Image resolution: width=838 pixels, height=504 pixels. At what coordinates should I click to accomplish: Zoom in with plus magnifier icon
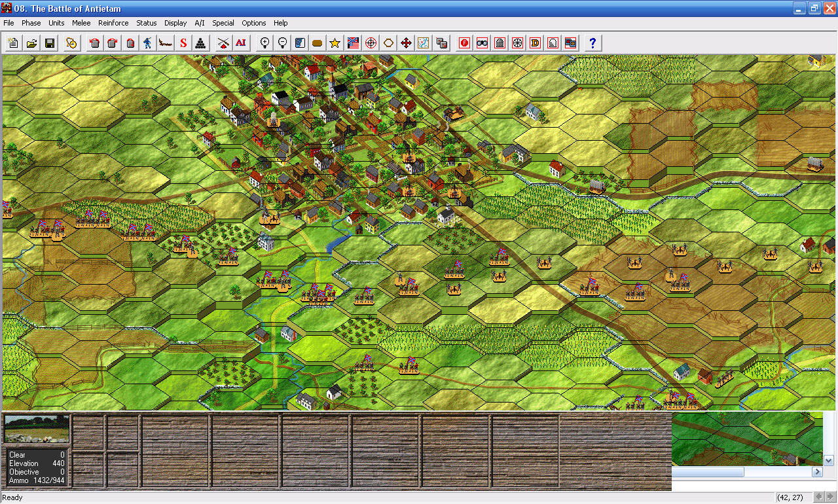click(264, 43)
